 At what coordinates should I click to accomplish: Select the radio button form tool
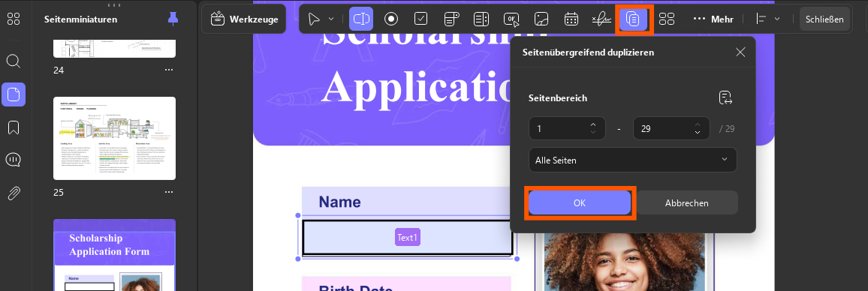click(x=391, y=19)
